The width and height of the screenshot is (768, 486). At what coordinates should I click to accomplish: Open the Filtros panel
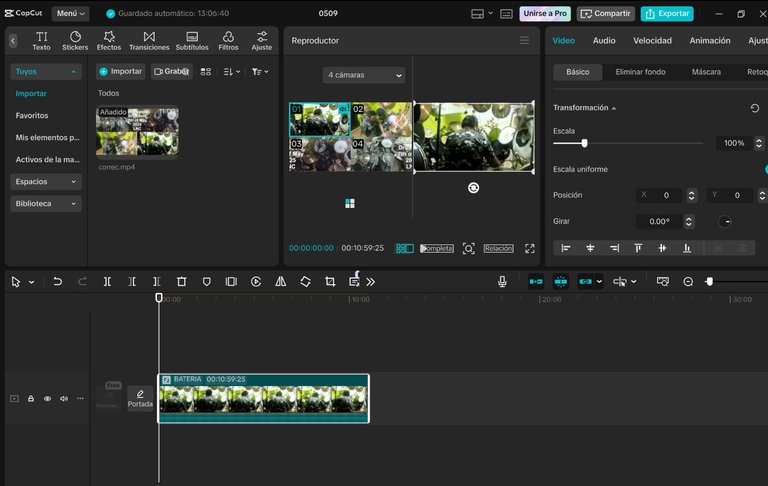(228, 41)
